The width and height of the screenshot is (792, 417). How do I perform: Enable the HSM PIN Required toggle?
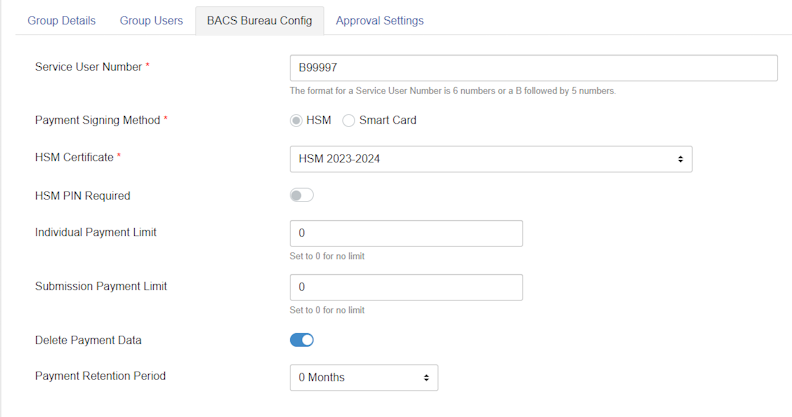302,195
